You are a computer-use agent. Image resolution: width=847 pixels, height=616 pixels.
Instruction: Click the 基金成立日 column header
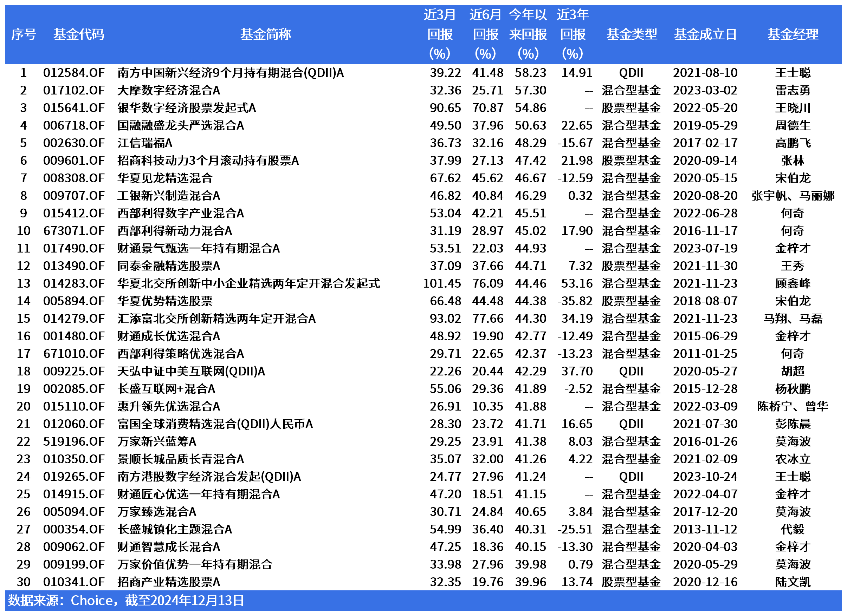tap(705, 34)
